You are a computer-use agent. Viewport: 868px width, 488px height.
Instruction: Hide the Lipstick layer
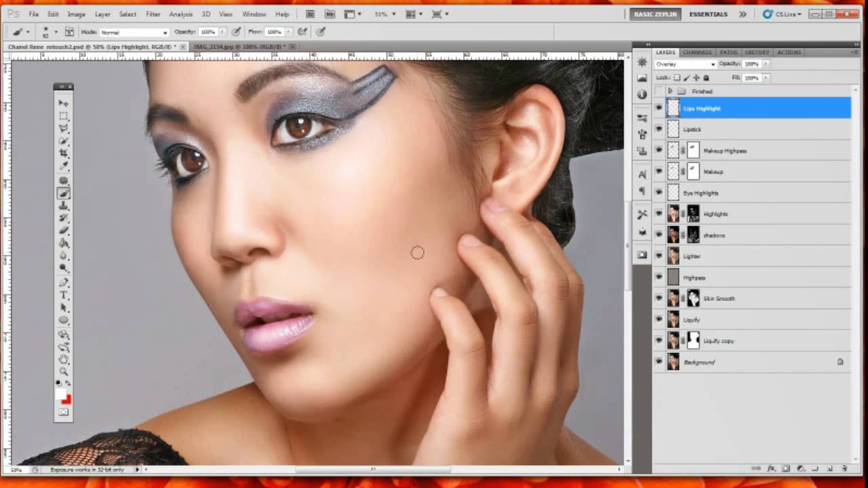(x=658, y=129)
